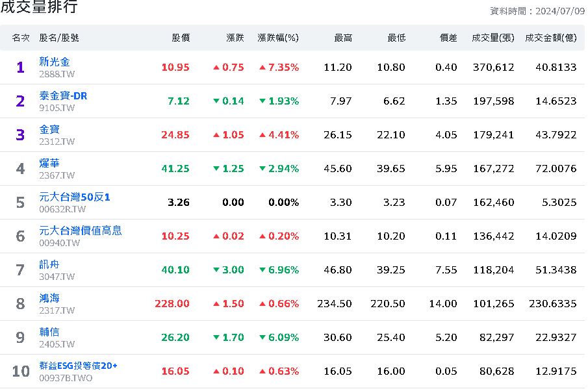The height and width of the screenshot is (389, 588).
Task: Click the 6.09% decline for 輔信
Action: tap(279, 337)
